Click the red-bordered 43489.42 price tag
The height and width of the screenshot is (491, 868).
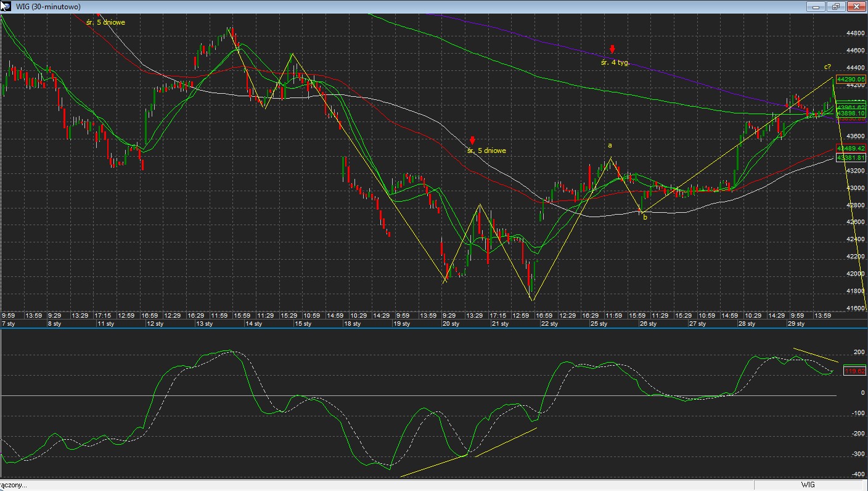[x=851, y=149]
